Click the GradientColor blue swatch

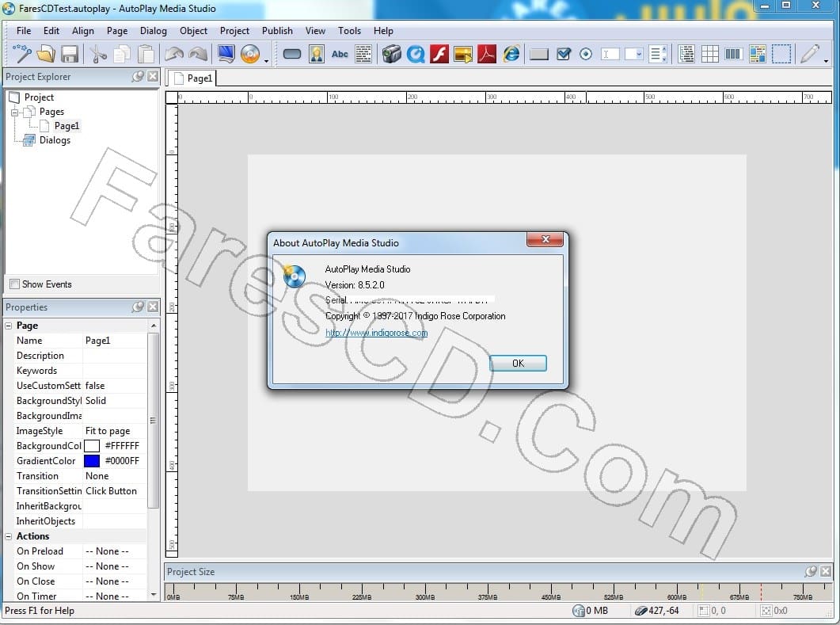pos(92,461)
